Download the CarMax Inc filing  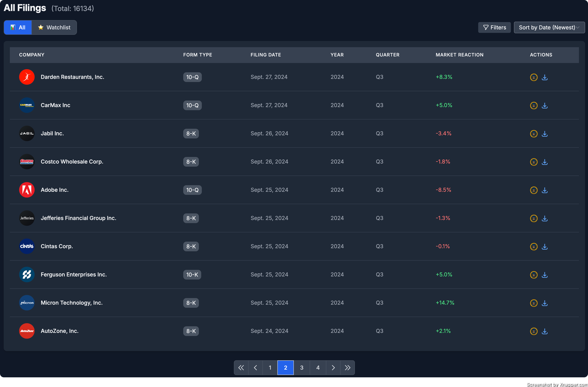pos(545,105)
